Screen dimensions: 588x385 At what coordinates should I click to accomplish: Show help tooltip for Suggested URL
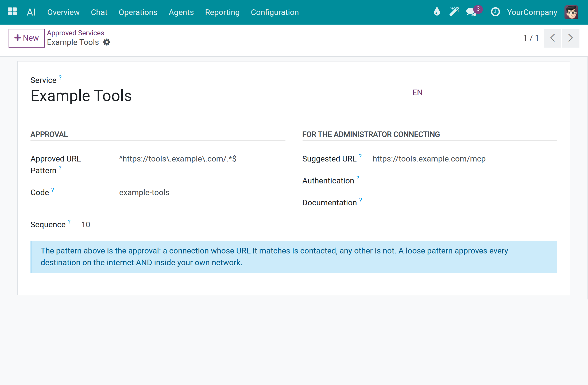click(360, 156)
